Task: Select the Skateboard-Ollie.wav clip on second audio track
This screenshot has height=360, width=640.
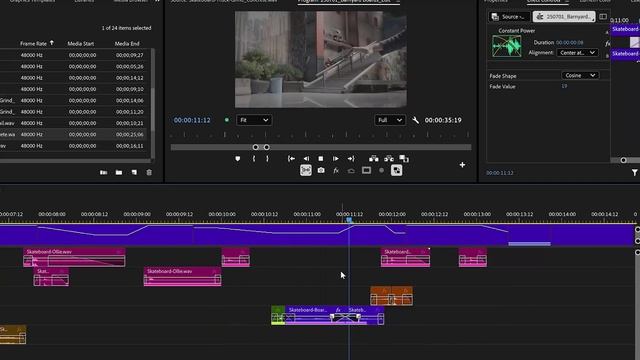Action: tap(182, 277)
